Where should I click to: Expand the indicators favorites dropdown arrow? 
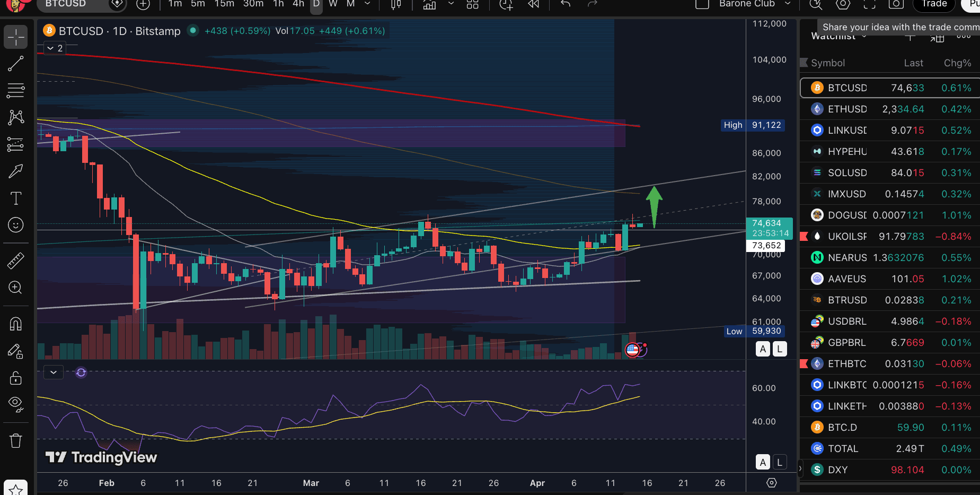pyautogui.click(x=451, y=4)
